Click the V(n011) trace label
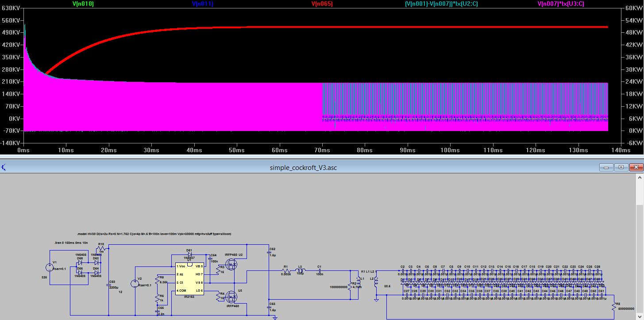Image resolution: width=644 pixels, height=320 pixels. pyautogui.click(x=203, y=4)
